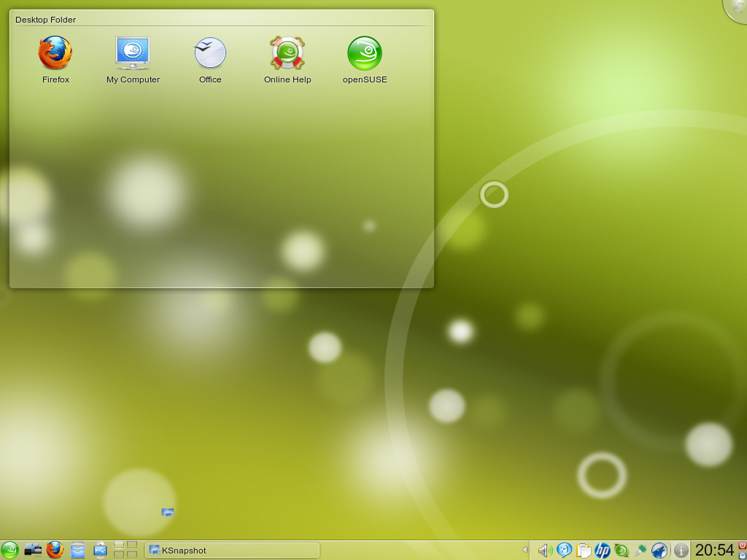
Task: Click the HP printer tray icon
Action: pyautogui.click(x=603, y=551)
